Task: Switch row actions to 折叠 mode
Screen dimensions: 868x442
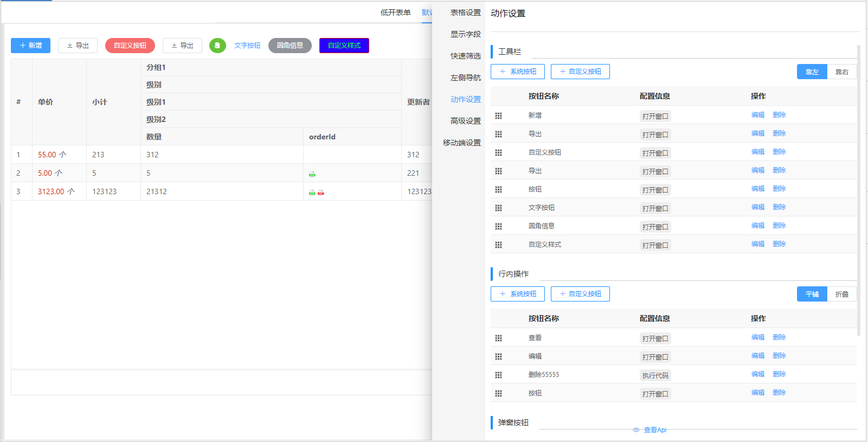Action: coord(841,294)
